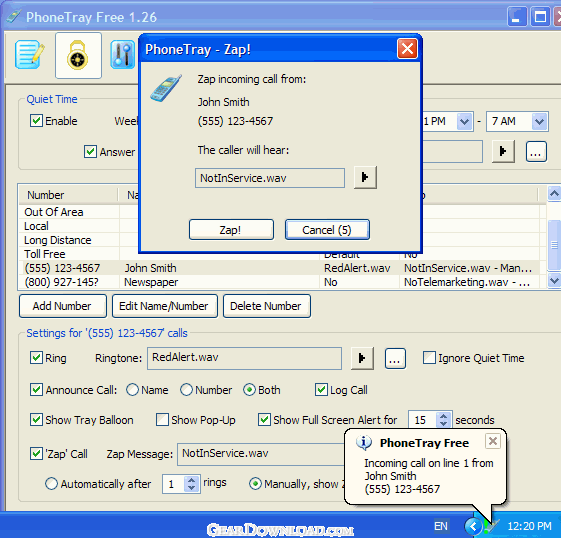The width and height of the screenshot is (561, 538).
Task: Select the Out Of Area row
Action: (x=279, y=212)
